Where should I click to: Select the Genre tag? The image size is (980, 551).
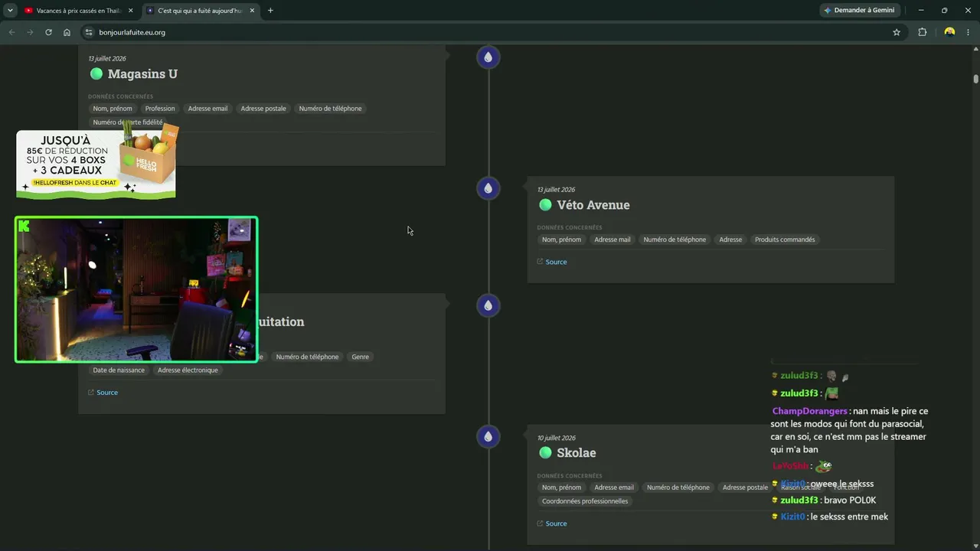tap(360, 357)
